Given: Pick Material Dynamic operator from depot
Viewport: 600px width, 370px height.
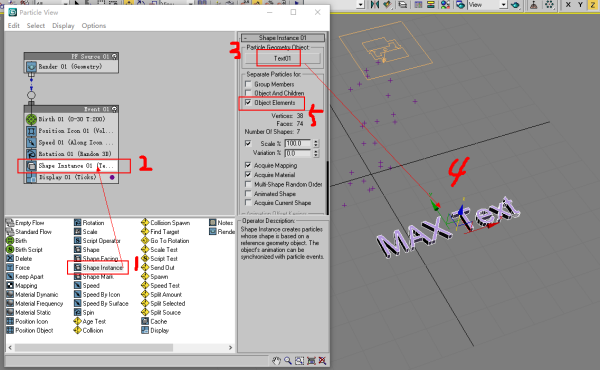Looking at the screenshot, I should [x=32, y=294].
